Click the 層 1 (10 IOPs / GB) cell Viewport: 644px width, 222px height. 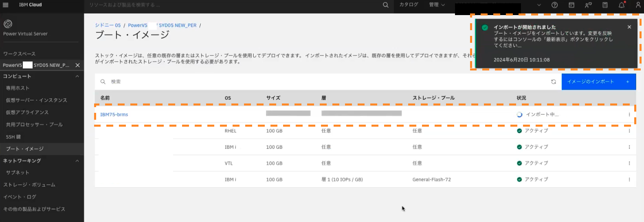(x=342, y=180)
